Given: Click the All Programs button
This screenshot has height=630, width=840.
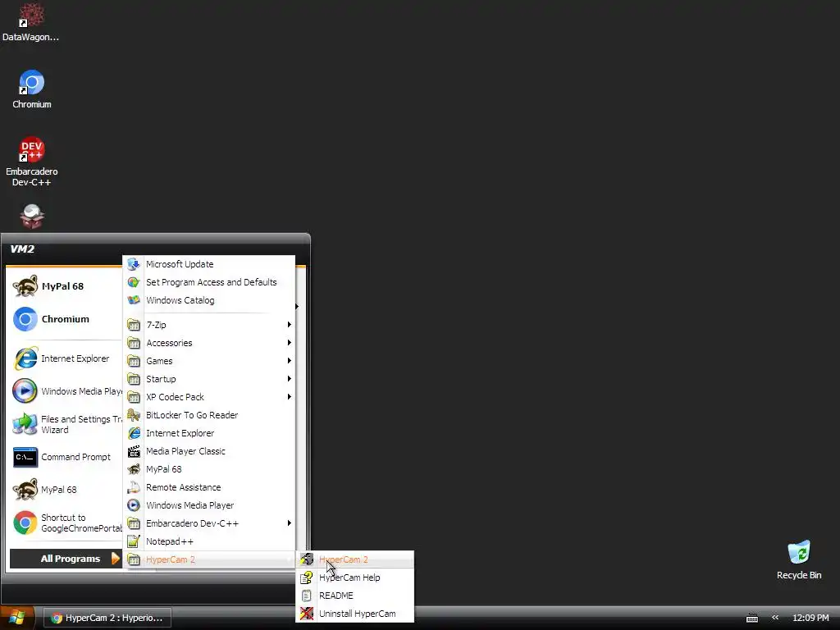Looking at the screenshot, I should (66, 559).
